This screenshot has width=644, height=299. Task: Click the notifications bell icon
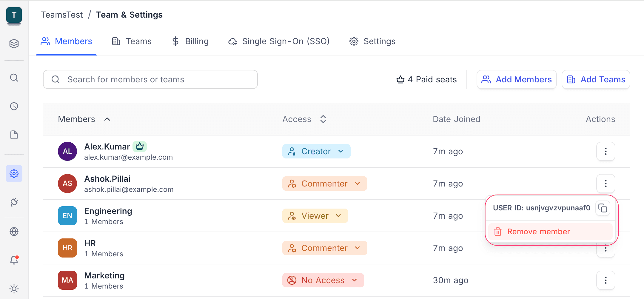[x=14, y=260]
